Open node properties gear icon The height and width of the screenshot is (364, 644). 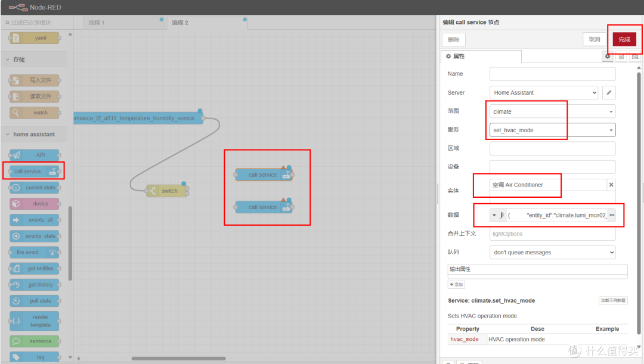point(608,57)
